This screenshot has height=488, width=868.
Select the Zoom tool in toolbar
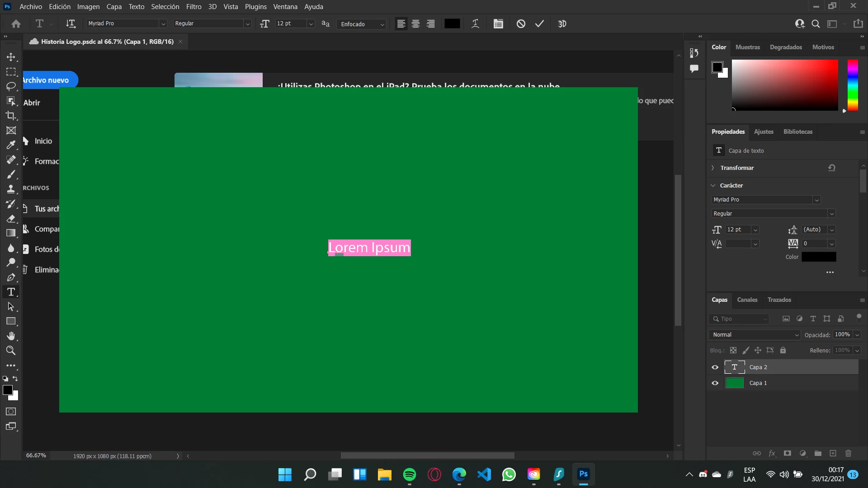[11, 351]
